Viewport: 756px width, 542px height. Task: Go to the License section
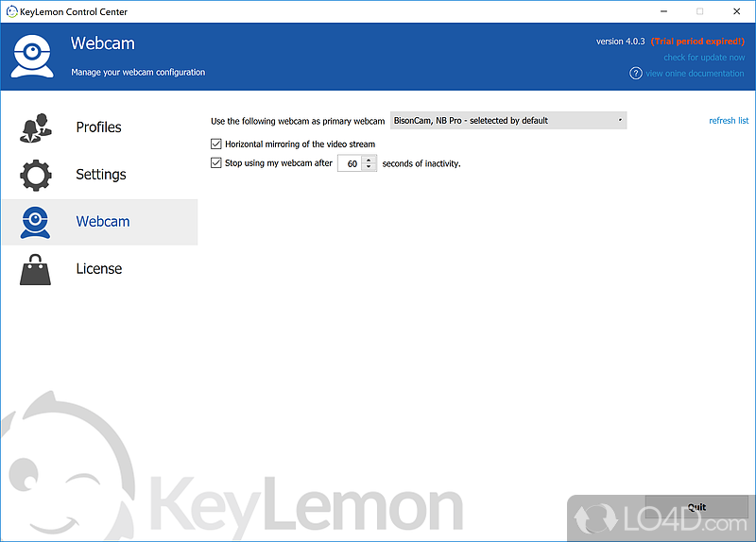click(99, 269)
